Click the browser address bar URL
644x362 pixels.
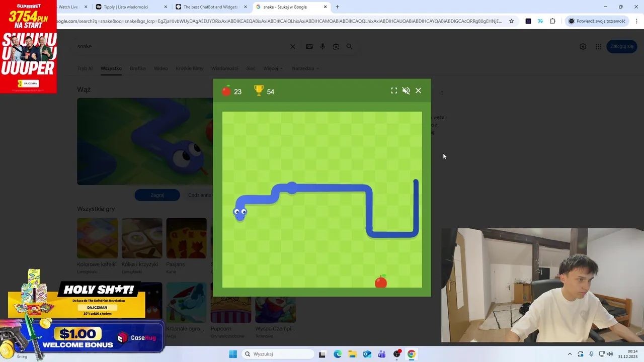(279, 21)
